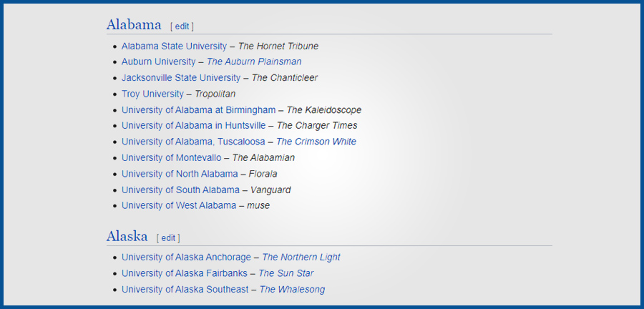
Task: Visit the Jacksonville State University page
Action: [x=181, y=78]
